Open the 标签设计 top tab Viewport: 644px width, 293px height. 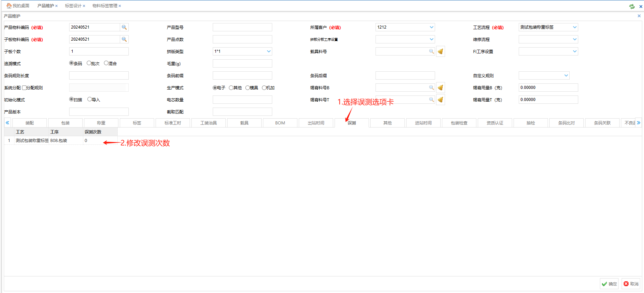click(x=73, y=6)
